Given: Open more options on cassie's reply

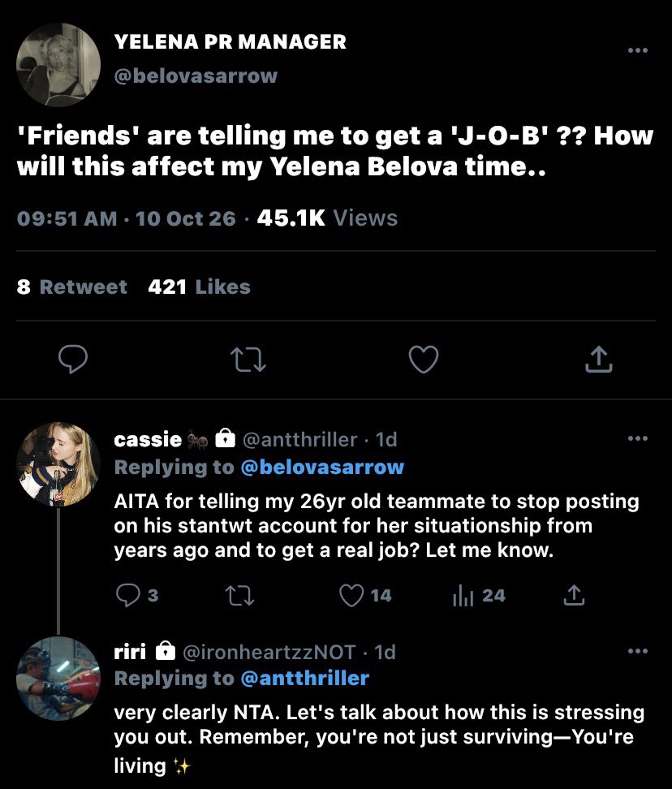Looking at the screenshot, I should point(638,438).
